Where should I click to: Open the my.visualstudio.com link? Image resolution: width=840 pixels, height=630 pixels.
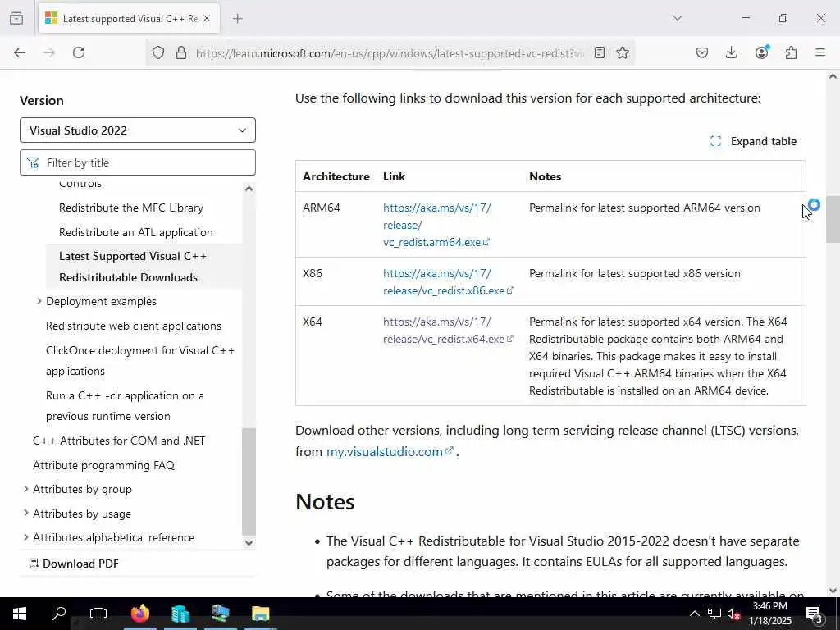390,452
